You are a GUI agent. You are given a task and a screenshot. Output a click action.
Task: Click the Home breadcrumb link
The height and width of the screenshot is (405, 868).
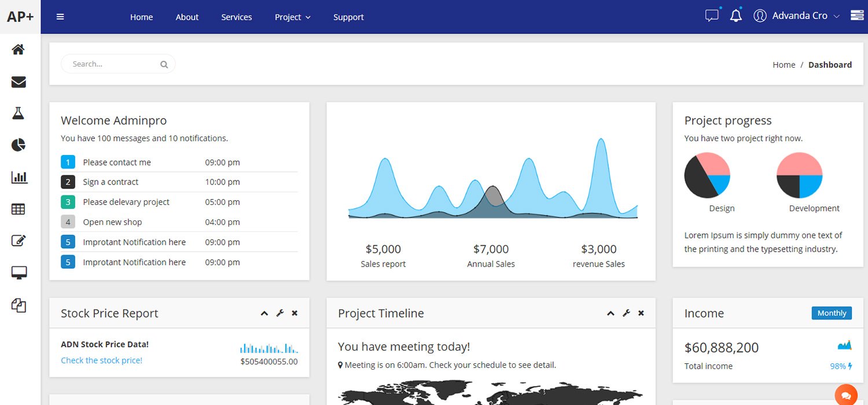point(784,65)
